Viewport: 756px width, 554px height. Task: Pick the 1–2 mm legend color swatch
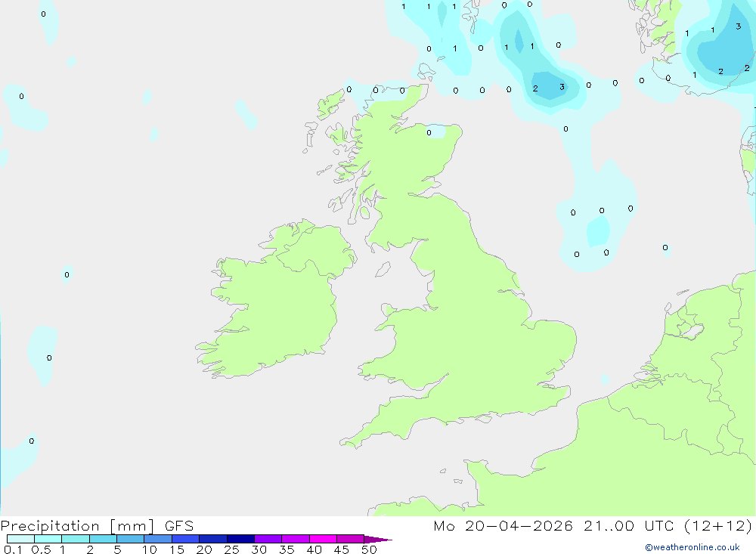pyautogui.click(x=76, y=539)
